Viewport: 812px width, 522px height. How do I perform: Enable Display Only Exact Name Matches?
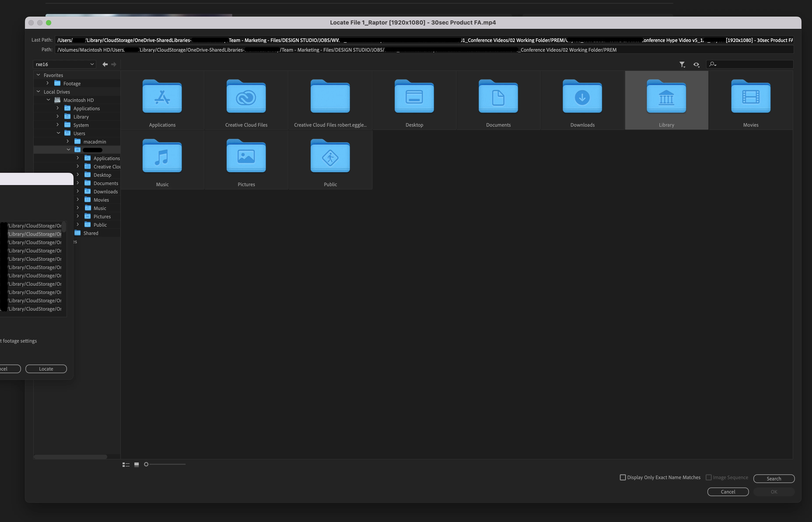[623, 478]
